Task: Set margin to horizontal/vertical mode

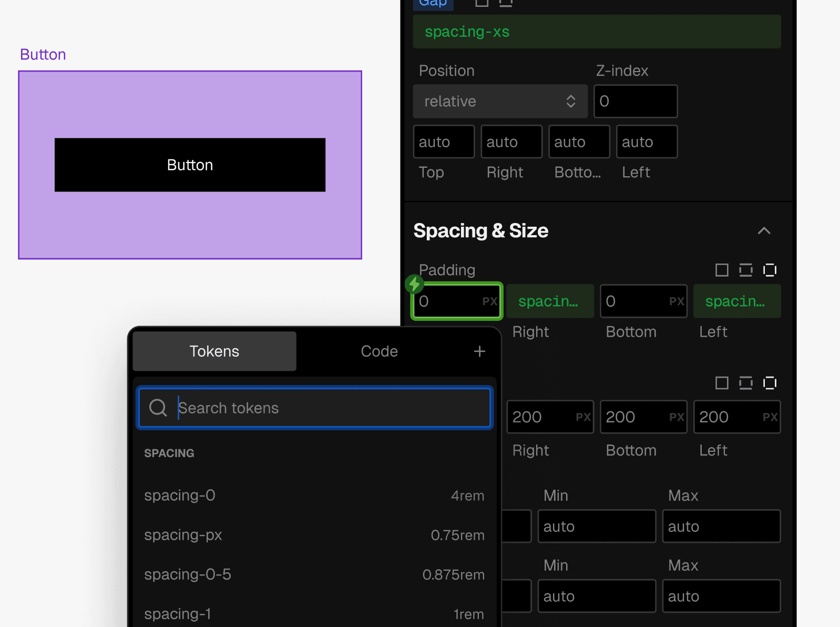Action: [745, 383]
